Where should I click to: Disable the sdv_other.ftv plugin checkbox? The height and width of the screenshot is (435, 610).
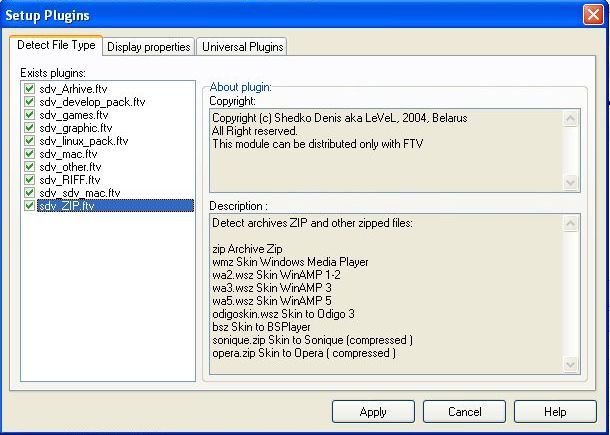(x=29, y=167)
